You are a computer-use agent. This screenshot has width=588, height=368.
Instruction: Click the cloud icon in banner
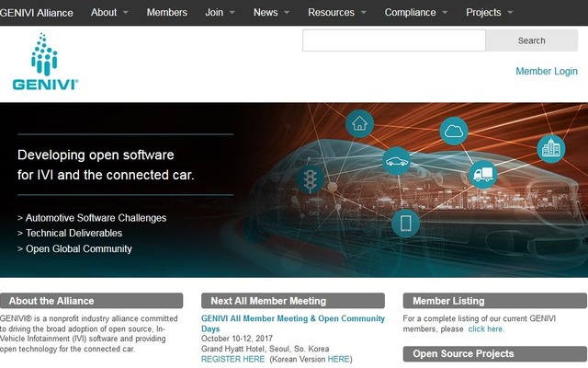tap(453, 131)
